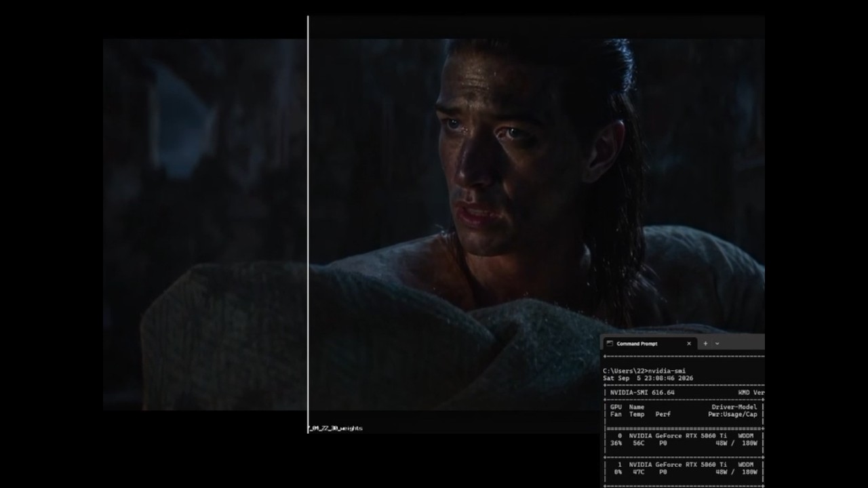Click the nvidia-smi command line text

coord(644,371)
